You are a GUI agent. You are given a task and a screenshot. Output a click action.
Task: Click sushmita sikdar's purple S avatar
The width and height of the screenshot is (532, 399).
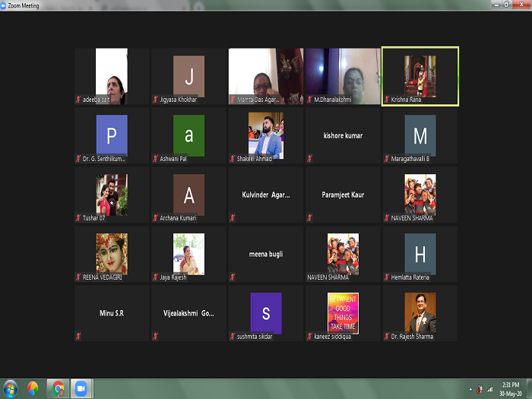pyautogui.click(x=266, y=313)
